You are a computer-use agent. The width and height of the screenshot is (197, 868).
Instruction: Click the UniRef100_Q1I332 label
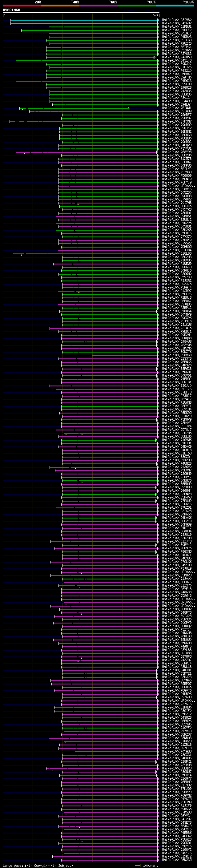(x=177, y=785)
